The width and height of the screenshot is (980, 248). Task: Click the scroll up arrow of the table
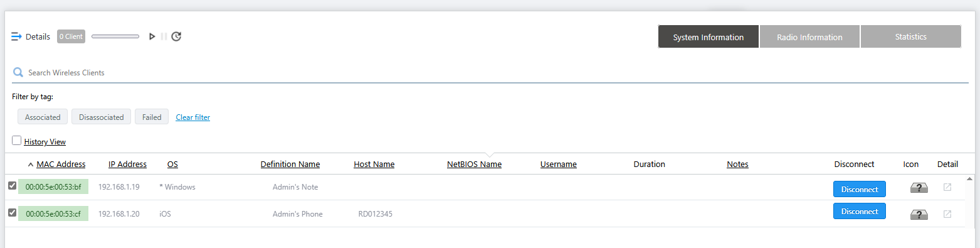(970, 179)
